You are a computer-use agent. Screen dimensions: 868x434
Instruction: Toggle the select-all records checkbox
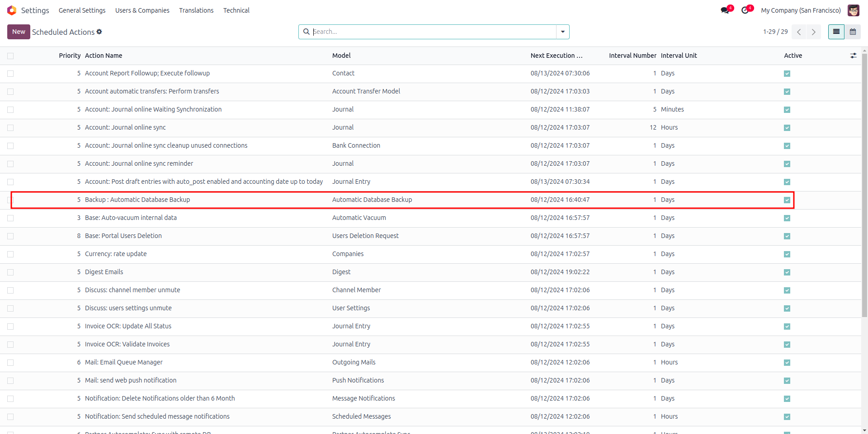click(10, 56)
